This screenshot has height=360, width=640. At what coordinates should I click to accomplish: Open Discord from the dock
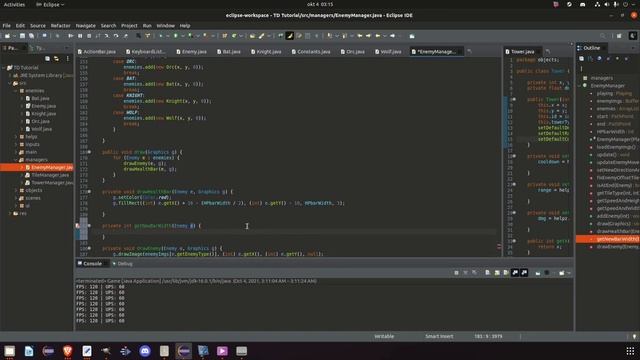tap(145, 351)
